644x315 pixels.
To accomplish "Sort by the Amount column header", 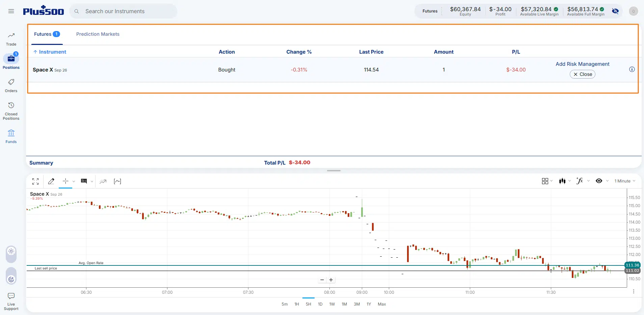I will pyautogui.click(x=444, y=52).
